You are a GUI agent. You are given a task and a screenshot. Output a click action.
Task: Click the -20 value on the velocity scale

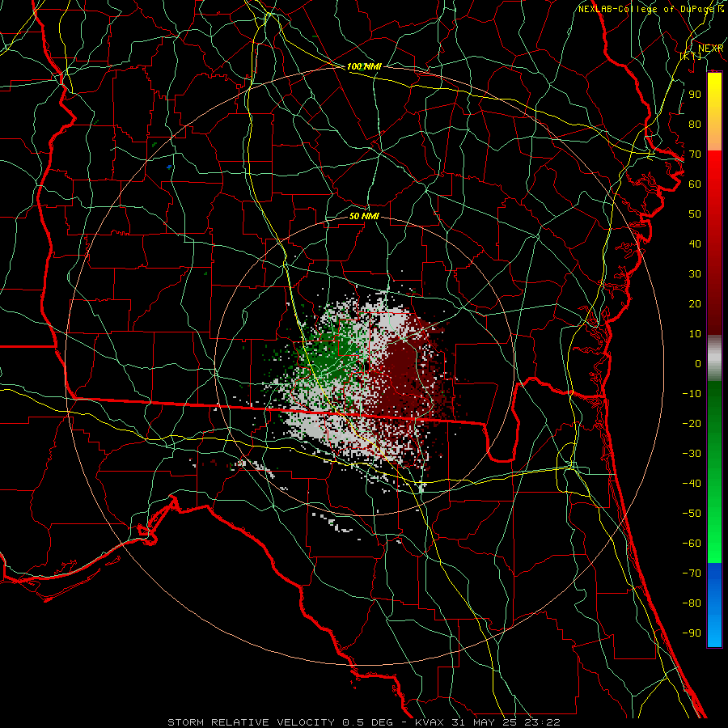pos(692,423)
